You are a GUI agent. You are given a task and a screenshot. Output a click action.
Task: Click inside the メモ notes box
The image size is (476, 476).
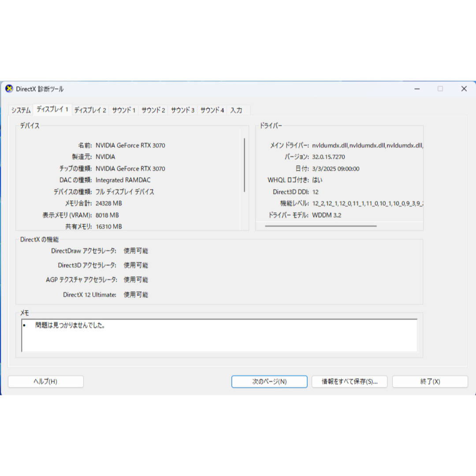pos(219,335)
